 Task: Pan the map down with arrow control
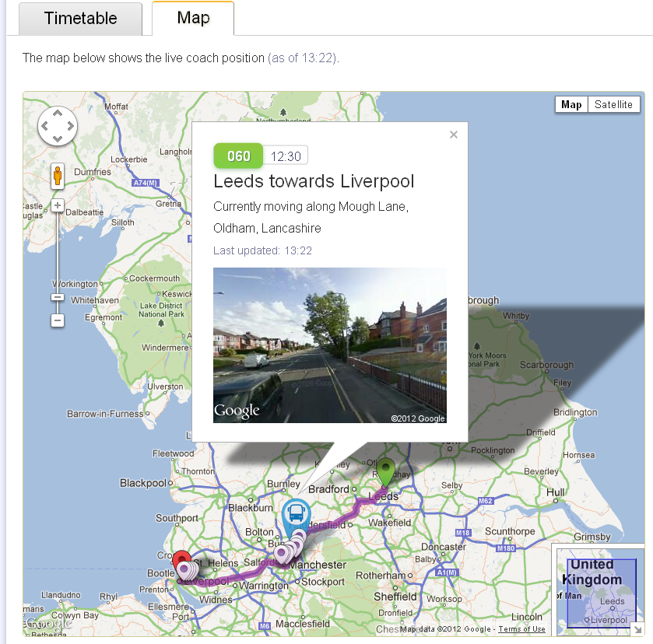tap(58, 138)
